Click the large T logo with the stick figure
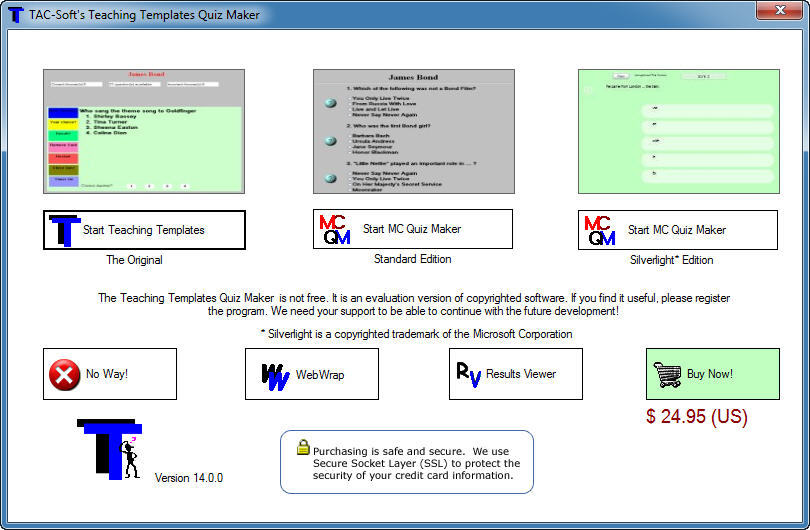810x530 pixels. tap(110, 449)
